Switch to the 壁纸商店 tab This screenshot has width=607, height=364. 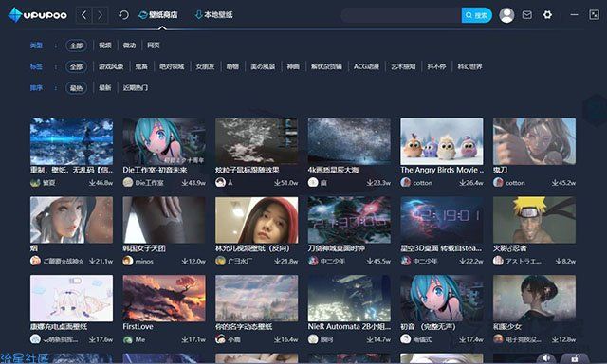pos(158,15)
